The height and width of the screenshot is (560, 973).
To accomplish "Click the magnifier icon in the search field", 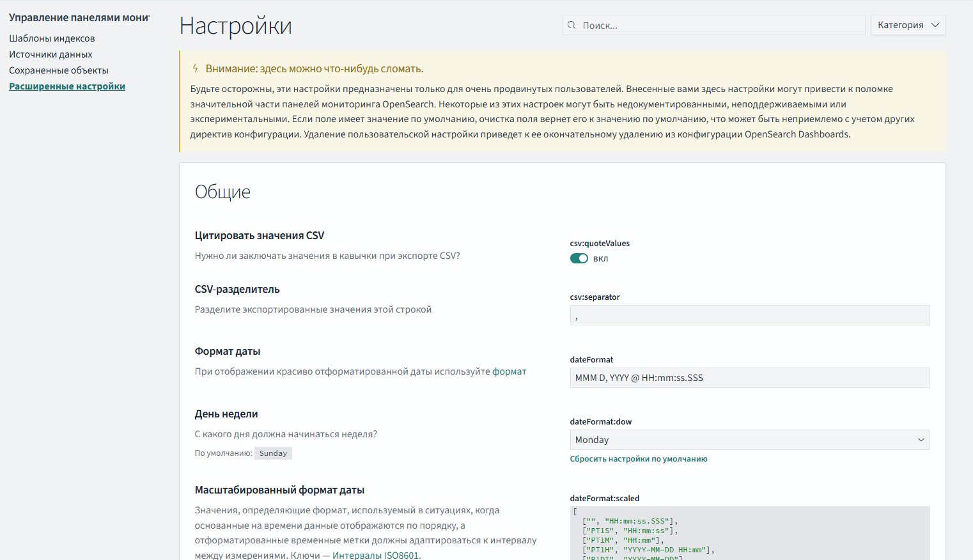I will coord(572,26).
